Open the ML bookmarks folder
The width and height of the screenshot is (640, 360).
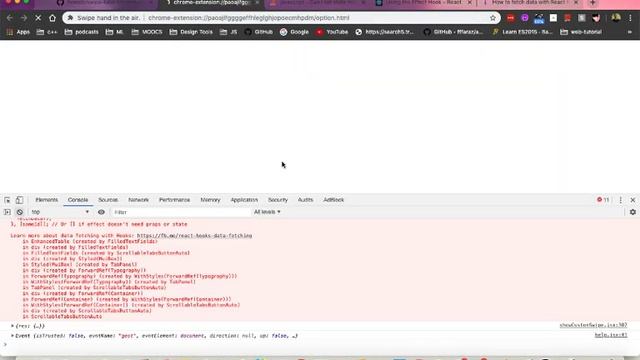point(115,32)
